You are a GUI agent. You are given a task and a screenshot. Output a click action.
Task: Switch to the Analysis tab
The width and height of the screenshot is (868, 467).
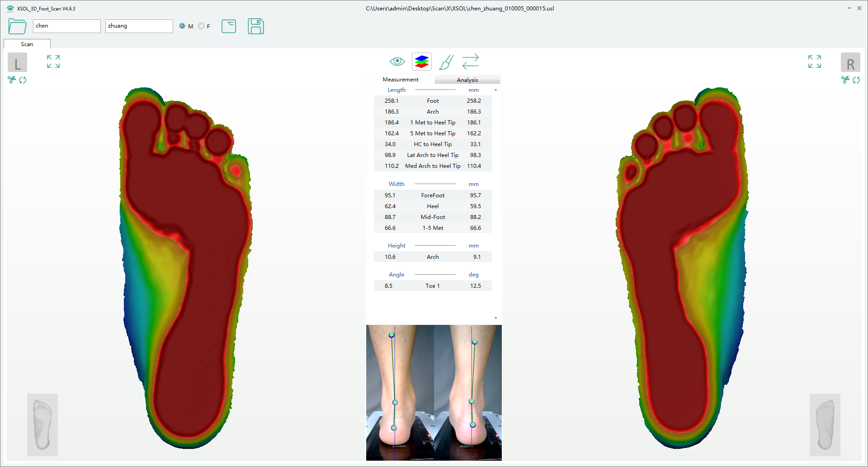[467, 80]
